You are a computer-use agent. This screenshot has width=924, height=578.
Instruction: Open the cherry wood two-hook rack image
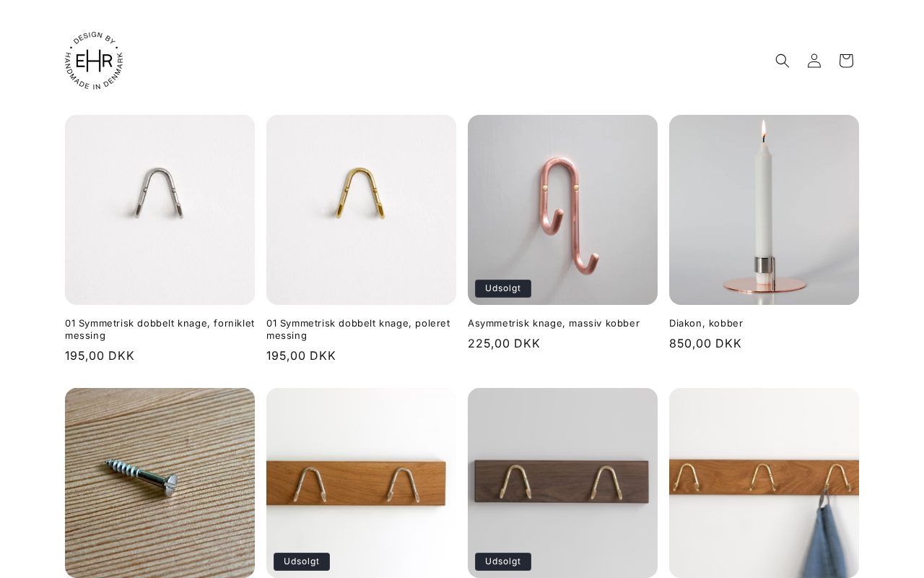point(361,483)
